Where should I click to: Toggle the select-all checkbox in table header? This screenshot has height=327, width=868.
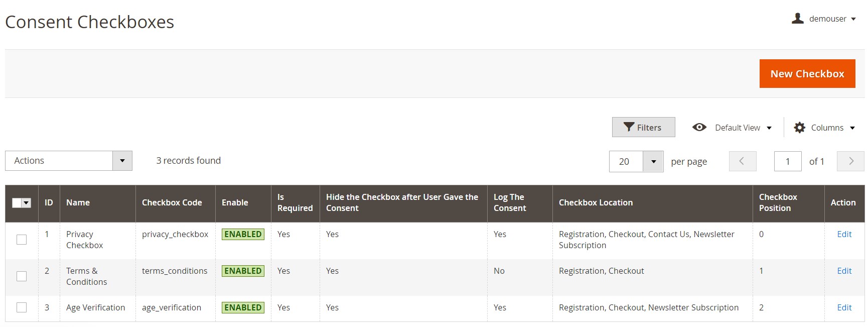tap(17, 202)
